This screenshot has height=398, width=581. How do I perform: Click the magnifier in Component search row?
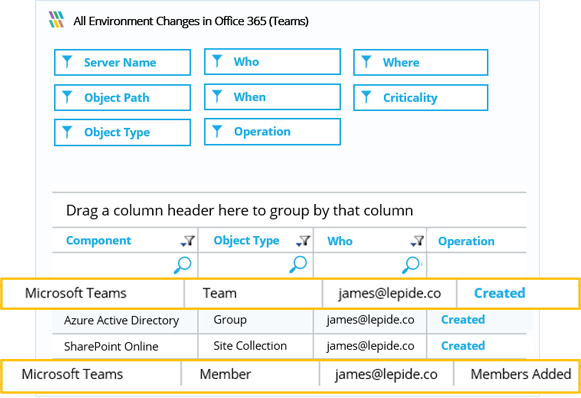coord(182,265)
